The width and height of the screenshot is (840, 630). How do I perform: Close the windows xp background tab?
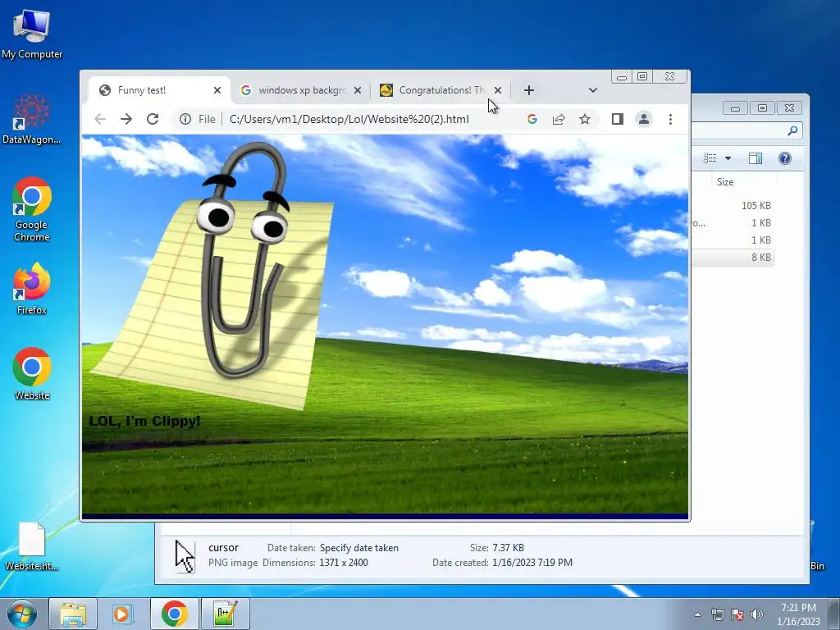pyautogui.click(x=358, y=90)
